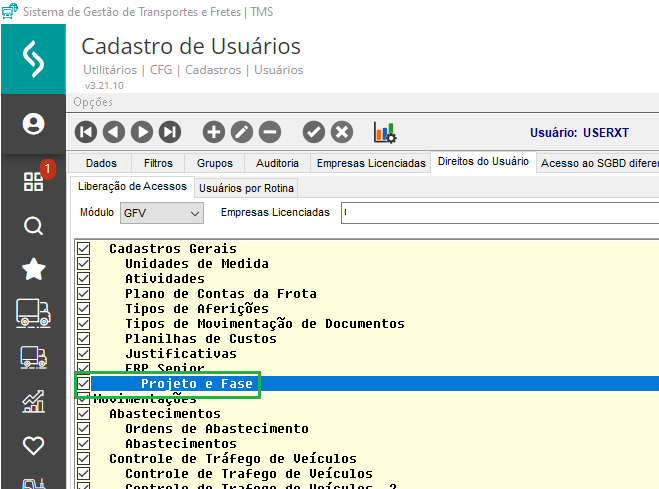Open the growth chart sidebar icon
This screenshot has width=659, height=489.
33,401
